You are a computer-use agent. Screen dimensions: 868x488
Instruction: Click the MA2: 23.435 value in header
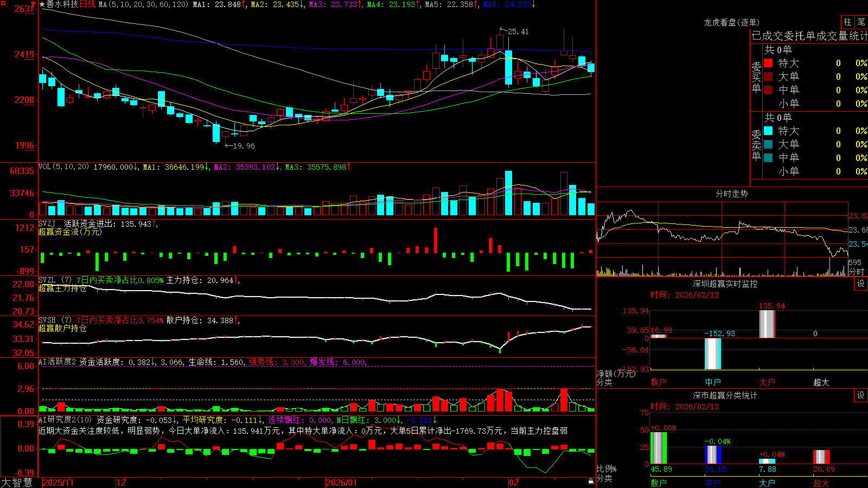(x=277, y=4)
